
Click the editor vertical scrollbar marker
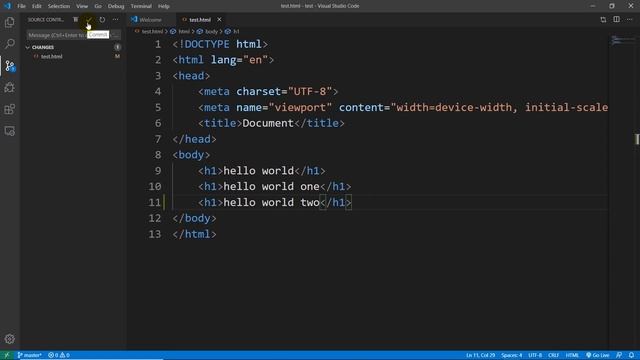(637, 139)
